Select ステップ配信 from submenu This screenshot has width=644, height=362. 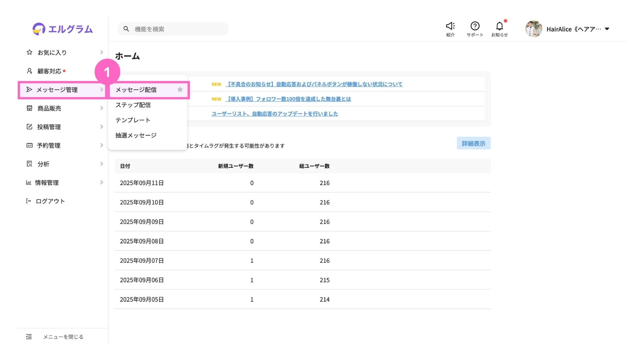(x=133, y=105)
